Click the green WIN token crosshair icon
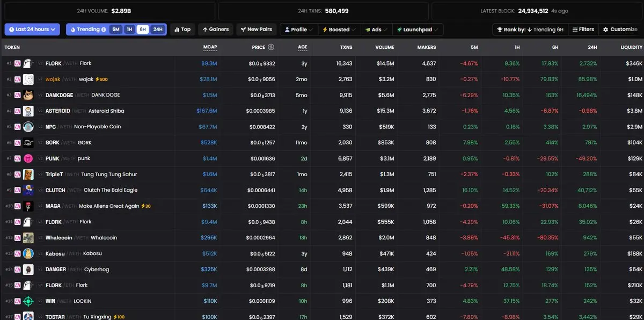The image size is (644, 320). click(x=28, y=301)
